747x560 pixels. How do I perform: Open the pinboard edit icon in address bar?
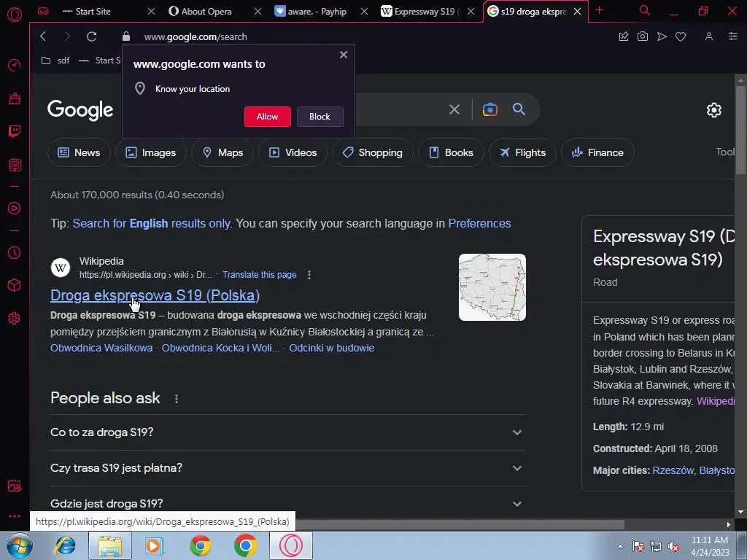623,36
